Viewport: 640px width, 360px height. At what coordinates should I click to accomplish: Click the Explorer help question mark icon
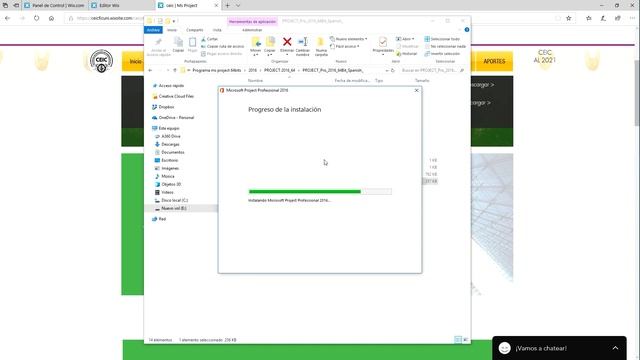(x=467, y=30)
